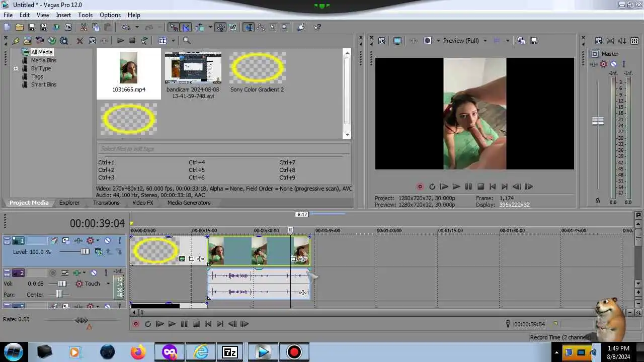
Task: Open the Tools menu
Action: 85,15
